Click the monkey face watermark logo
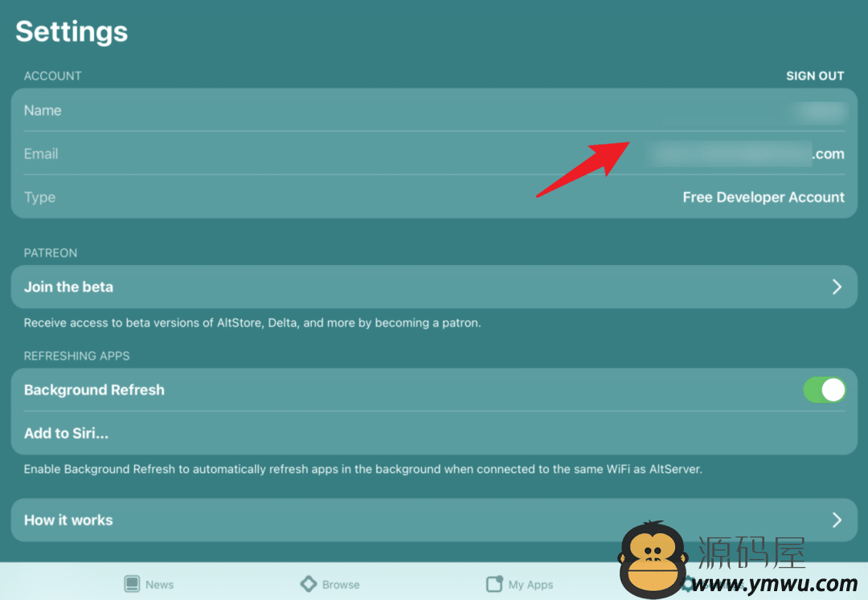868x600 pixels. [x=653, y=559]
